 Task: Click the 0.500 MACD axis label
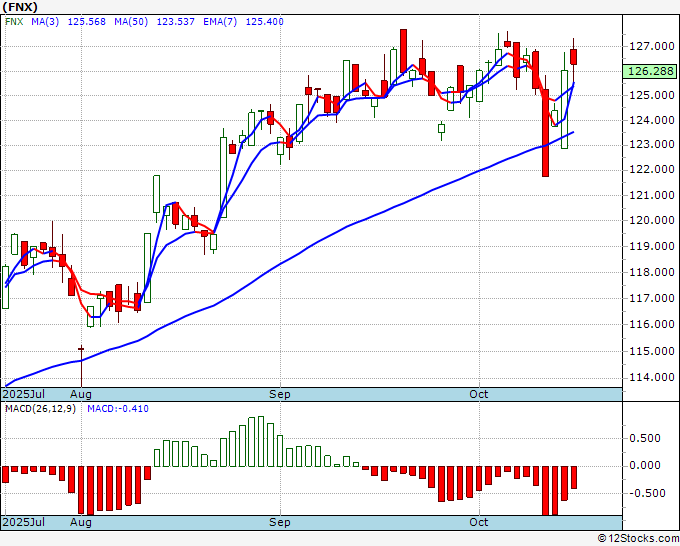(645, 438)
